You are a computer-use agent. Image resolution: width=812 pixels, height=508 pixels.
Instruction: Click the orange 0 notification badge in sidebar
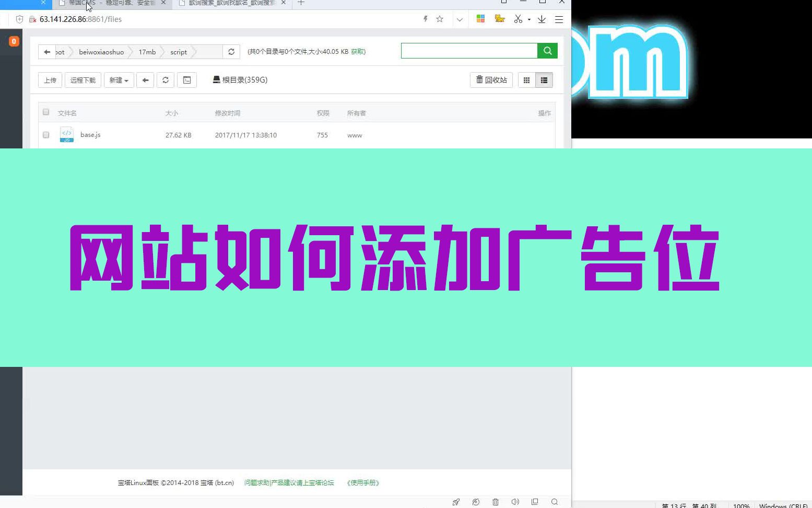click(x=14, y=41)
